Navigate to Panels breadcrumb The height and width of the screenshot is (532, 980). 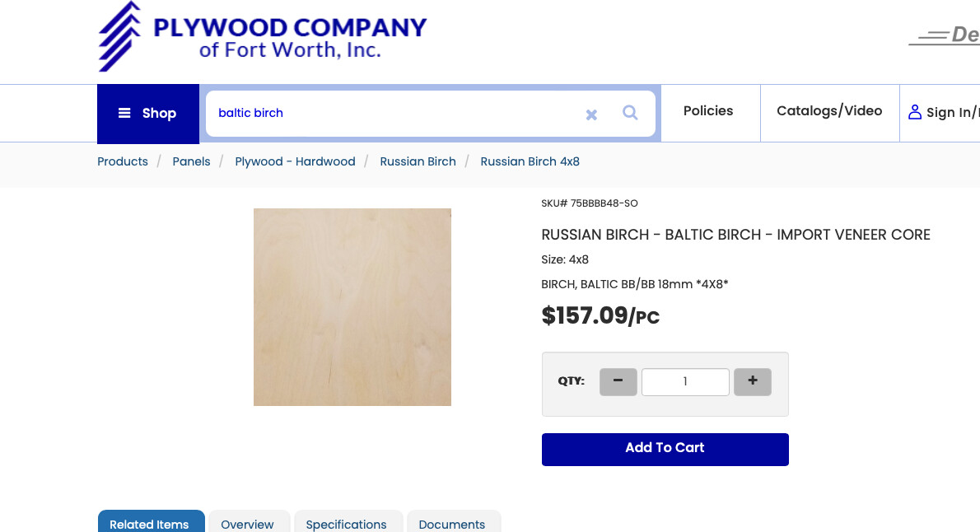click(x=191, y=162)
